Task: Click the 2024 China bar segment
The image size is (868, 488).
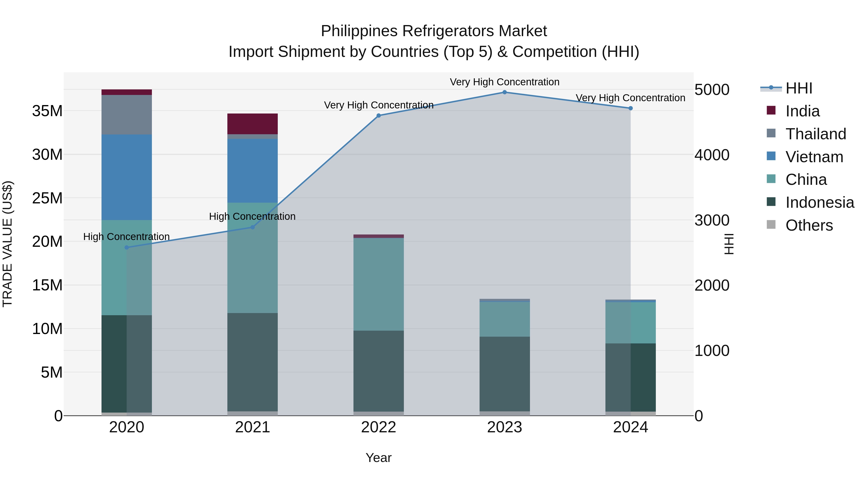Action: [631, 323]
